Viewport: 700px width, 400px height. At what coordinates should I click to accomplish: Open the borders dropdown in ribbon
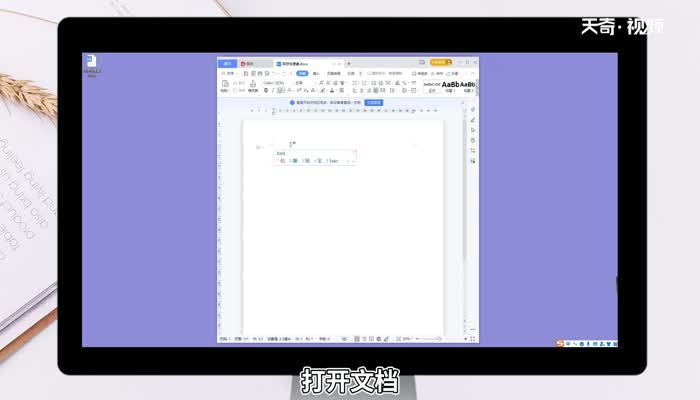(414, 91)
